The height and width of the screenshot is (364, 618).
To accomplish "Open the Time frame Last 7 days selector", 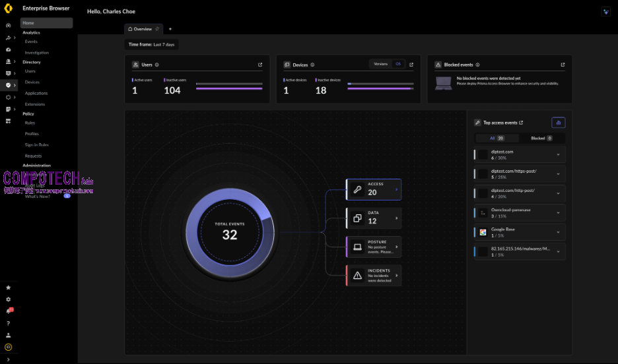I will (x=152, y=45).
